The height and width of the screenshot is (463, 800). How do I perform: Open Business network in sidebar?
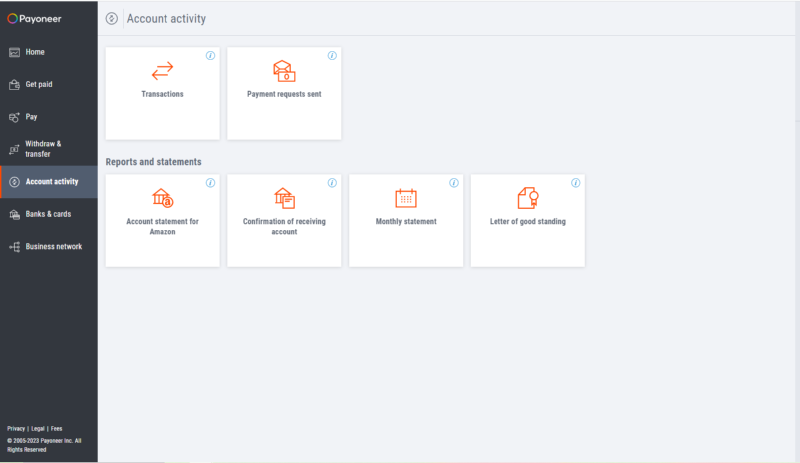pyautogui.click(x=53, y=246)
